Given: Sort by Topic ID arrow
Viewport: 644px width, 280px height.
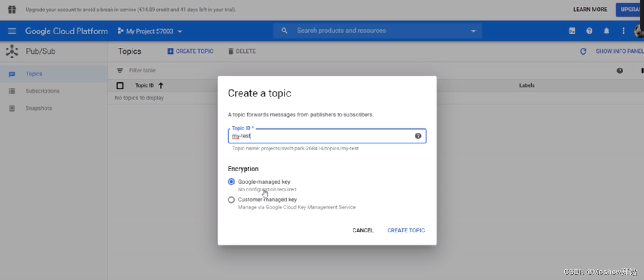Looking at the screenshot, I should (160, 85).
